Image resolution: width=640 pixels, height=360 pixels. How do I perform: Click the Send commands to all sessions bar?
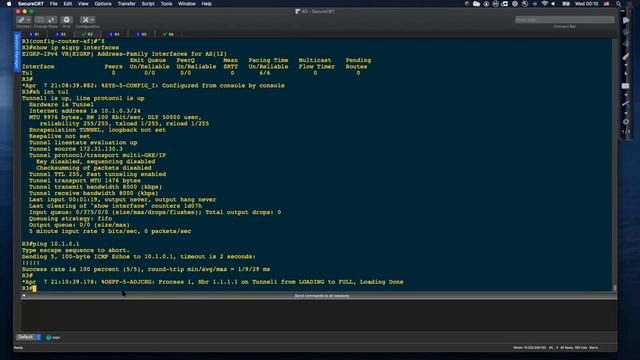click(x=322, y=296)
